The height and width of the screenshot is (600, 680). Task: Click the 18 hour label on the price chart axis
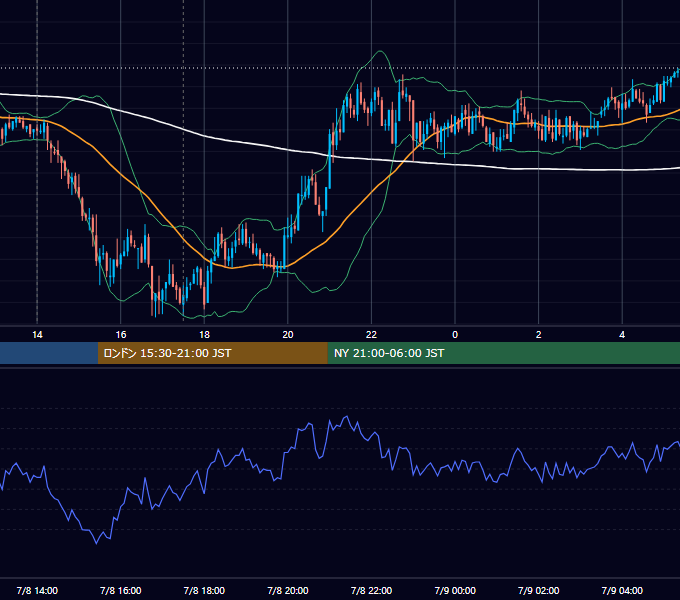[204, 335]
